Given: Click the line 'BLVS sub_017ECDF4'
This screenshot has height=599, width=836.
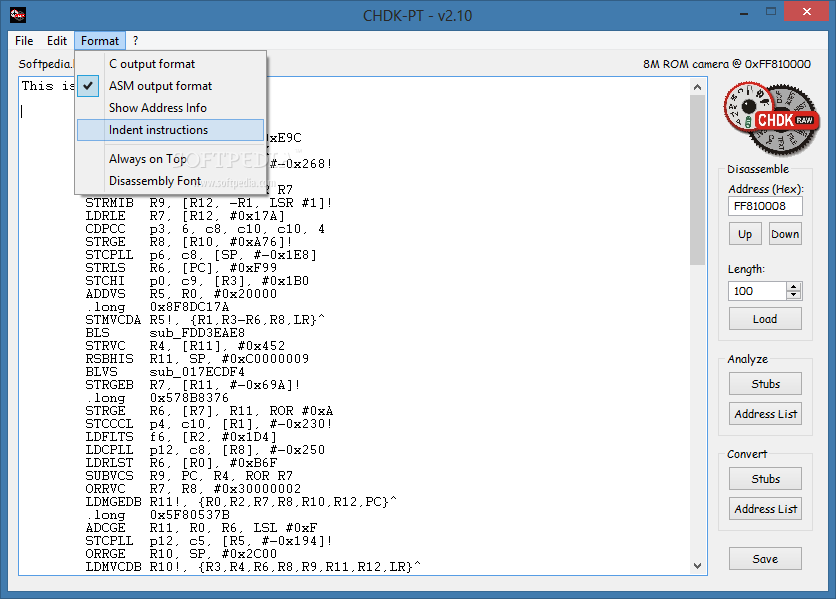Looking at the screenshot, I should (165, 372).
